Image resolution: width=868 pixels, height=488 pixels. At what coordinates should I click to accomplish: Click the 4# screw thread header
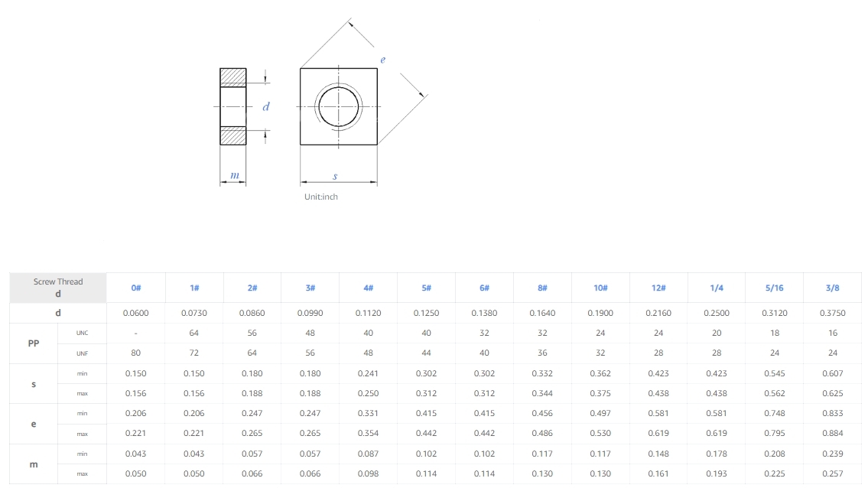[x=368, y=288]
